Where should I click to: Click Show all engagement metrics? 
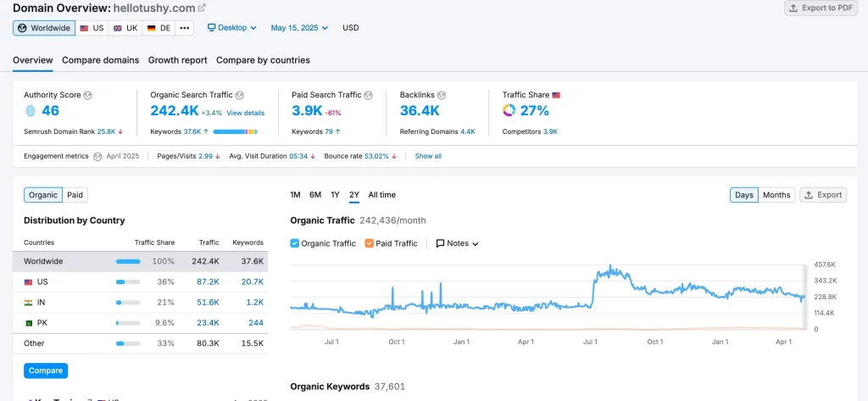click(x=428, y=156)
